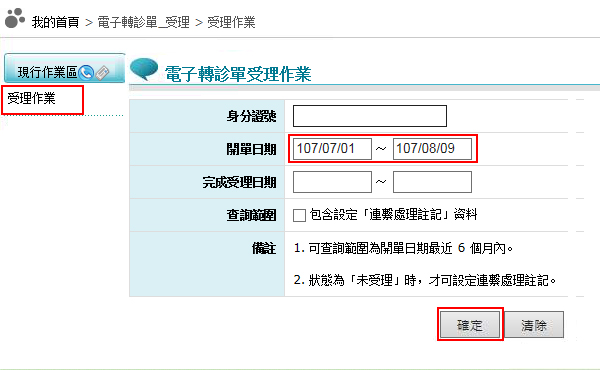Go to 電子轉診單_受理 breadcrumb link
The width and height of the screenshot is (600, 370).
point(143,22)
